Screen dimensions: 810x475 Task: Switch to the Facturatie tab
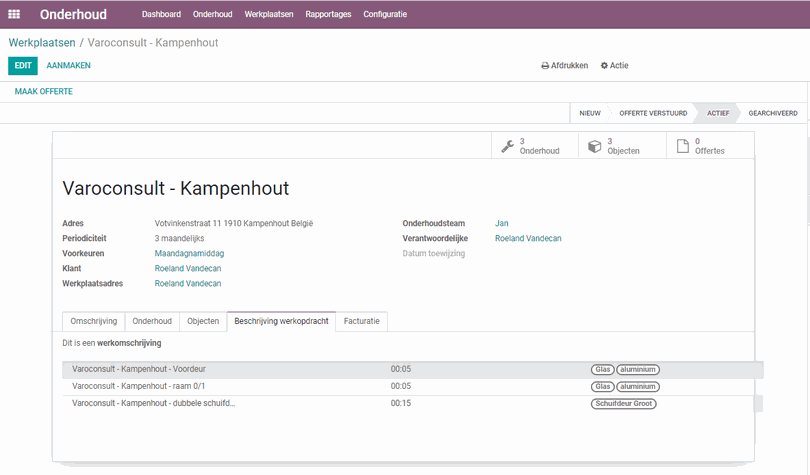pyautogui.click(x=362, y=321)
